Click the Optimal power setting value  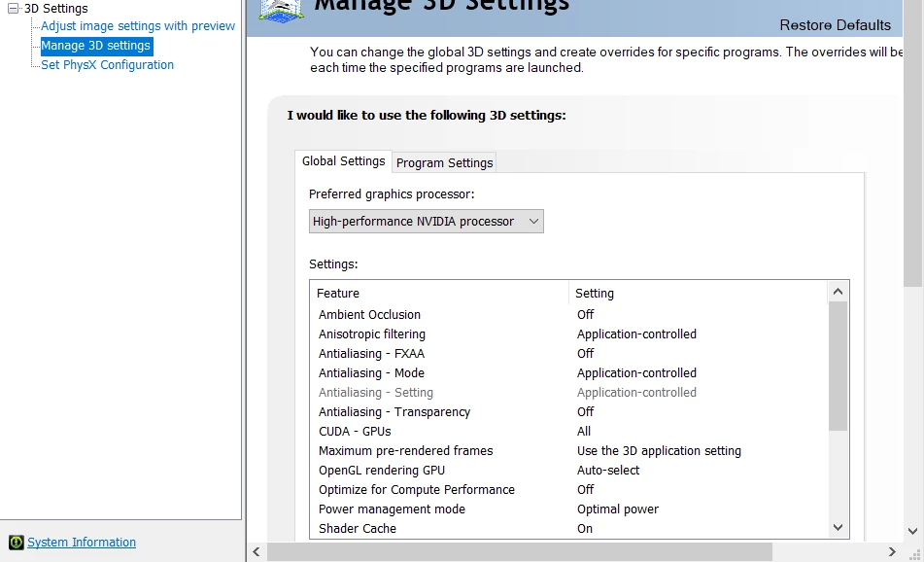point(618,509)
